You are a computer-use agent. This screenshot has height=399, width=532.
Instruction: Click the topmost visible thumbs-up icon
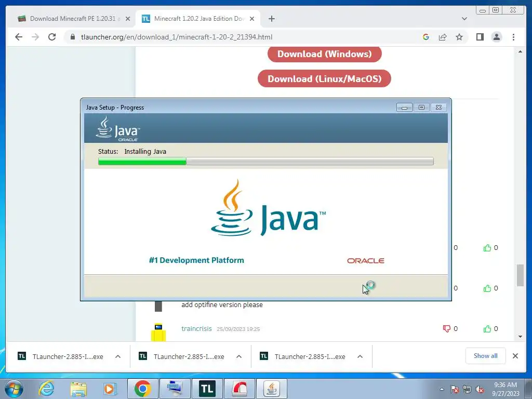pos(487,248)
